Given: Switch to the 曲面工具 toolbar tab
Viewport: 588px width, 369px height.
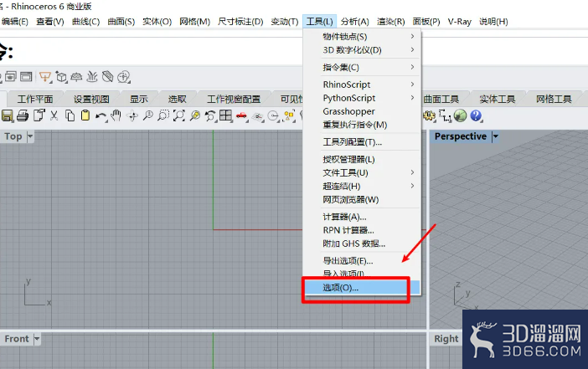Looking at the screenshot, I should pos(441,100).
